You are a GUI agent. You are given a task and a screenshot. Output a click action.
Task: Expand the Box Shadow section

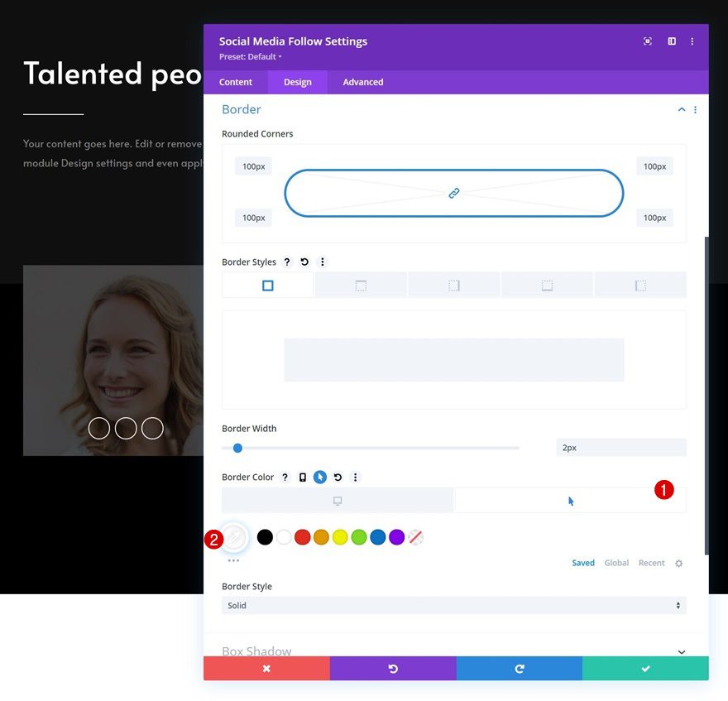point(682,652)
